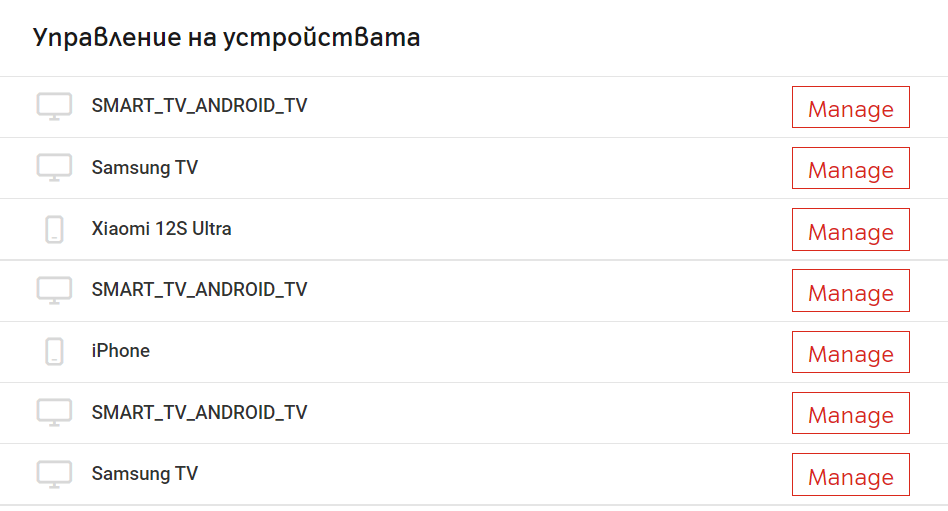Select the TV icon of the third SMART_TV_ANDROID_TV
This screenshot has width=948, height=511.
click(x=54, y=413)
